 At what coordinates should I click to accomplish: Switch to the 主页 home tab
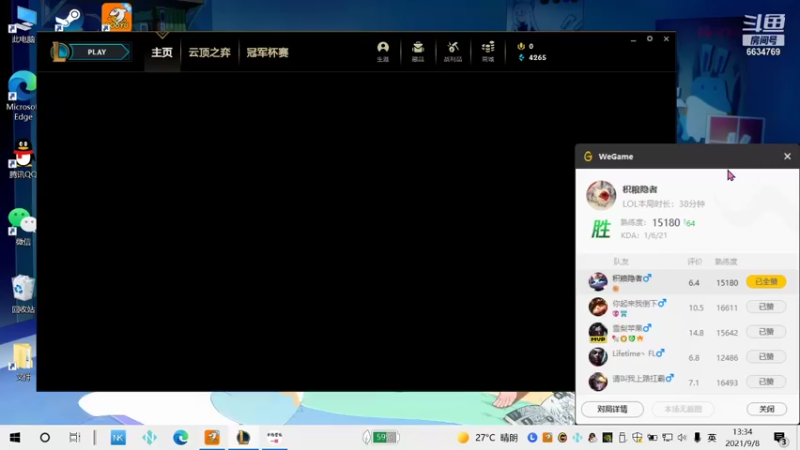162,53
